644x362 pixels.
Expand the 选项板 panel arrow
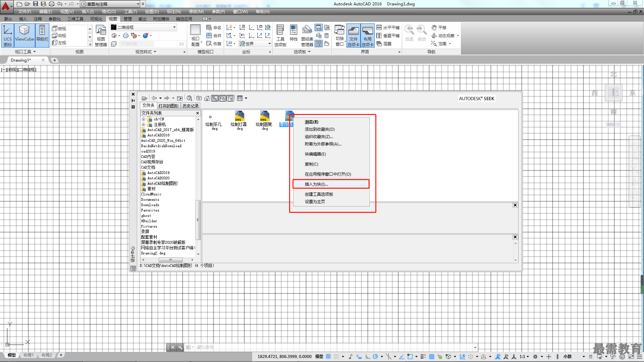click(309, 52)
